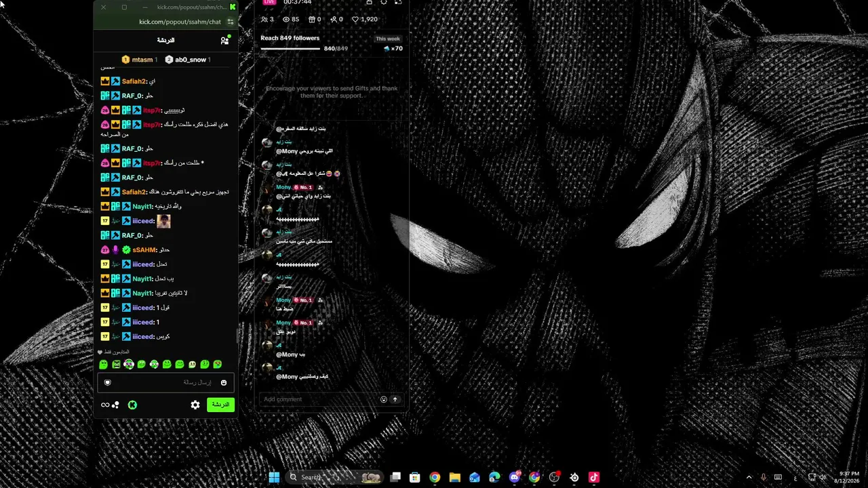
Task: Click the Windows taskbar Search box
Action: [334, 477]
